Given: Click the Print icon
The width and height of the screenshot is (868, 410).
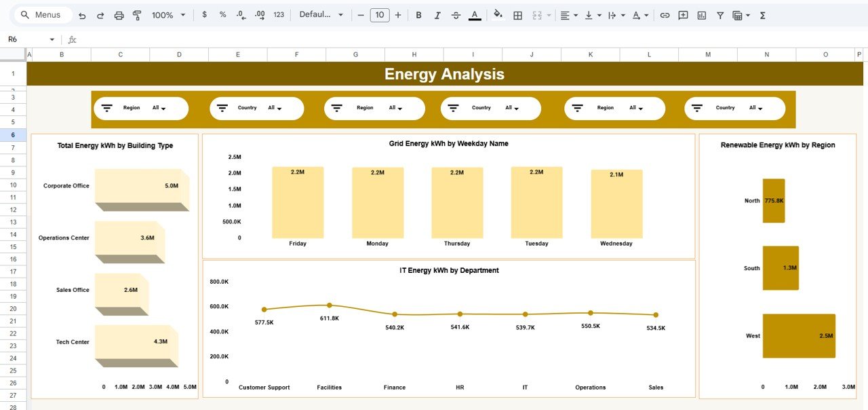Looking at the screenshot, I should (x=119, y=14).
